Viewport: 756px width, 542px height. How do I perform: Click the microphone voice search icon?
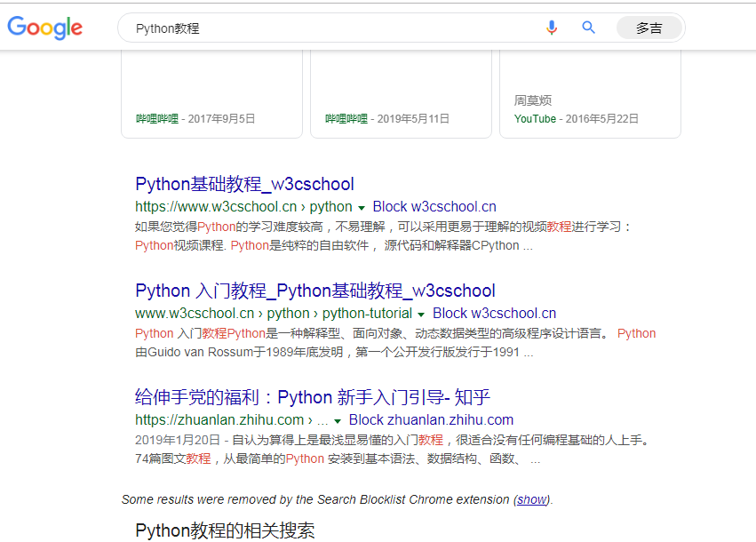pos(552,28)
